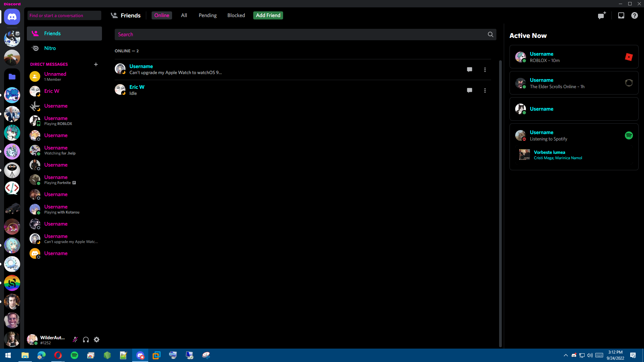The height and width of the screenshot is (362, 644).
Task: Switch to the Online tab
Action: pos(162,15)
